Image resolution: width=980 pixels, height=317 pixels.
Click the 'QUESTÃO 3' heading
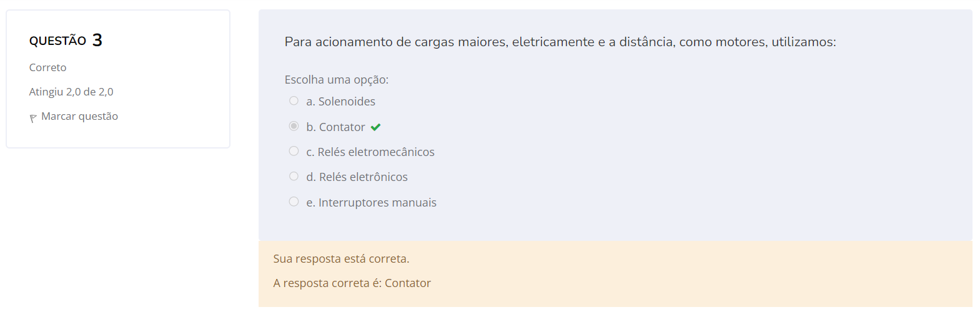pyautogui.click(x=66, y=41)
